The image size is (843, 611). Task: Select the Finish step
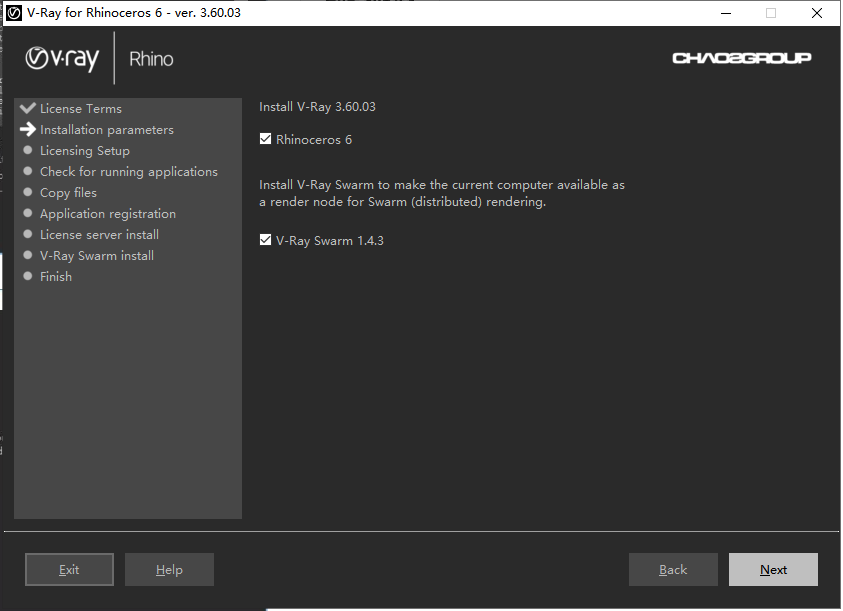56,276
